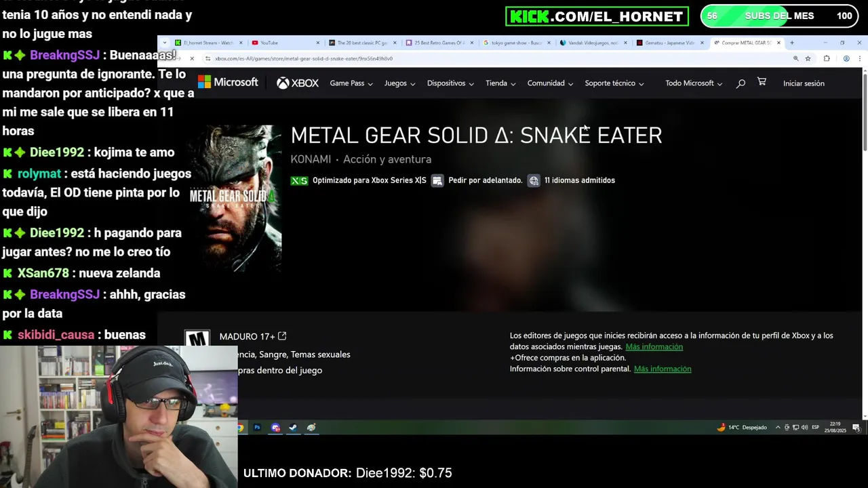This screenshot has height=488, width=868.
Task: Expand the Juegos menu
Action: [x=400, y=83]
